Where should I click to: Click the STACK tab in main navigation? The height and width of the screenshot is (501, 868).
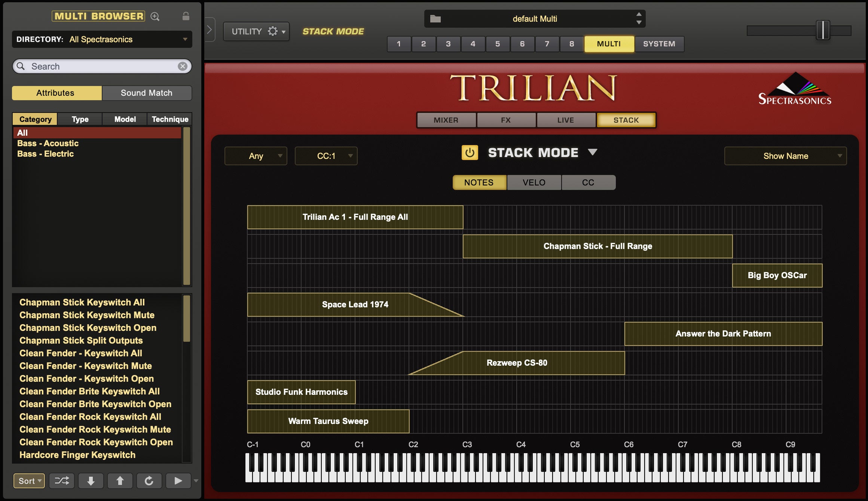(626, 120)
